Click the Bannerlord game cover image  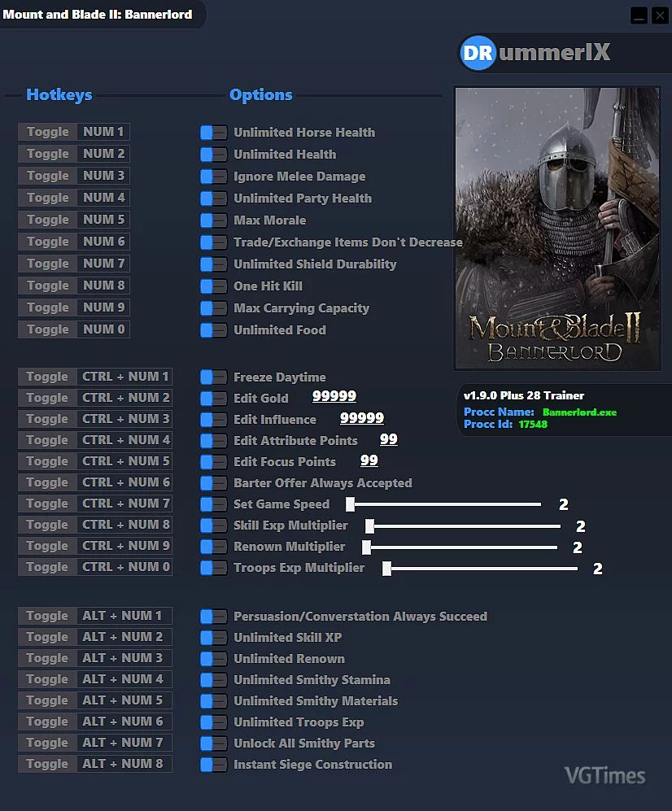[557, 228]
